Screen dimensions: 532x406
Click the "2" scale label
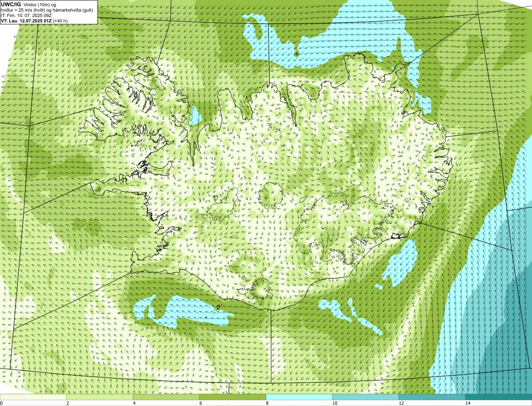(67, 403)
